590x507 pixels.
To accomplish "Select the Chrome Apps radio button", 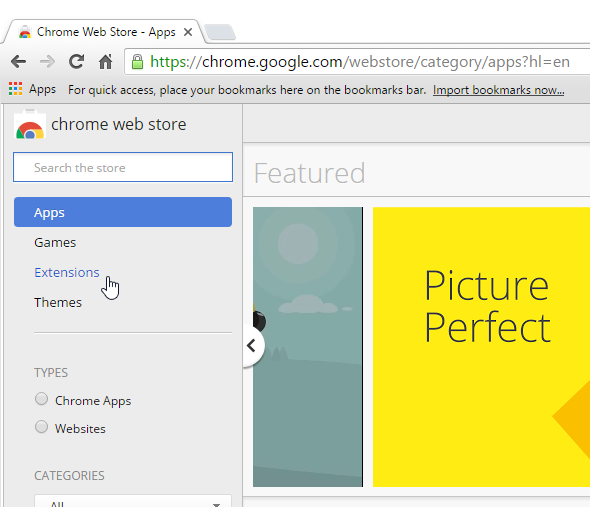I will point(41,399).
